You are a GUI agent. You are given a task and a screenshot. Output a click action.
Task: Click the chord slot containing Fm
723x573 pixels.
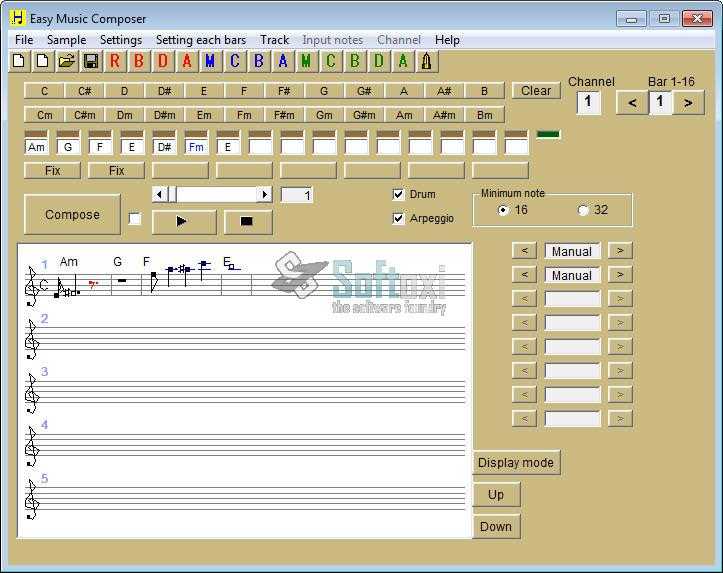coord(196,147)
